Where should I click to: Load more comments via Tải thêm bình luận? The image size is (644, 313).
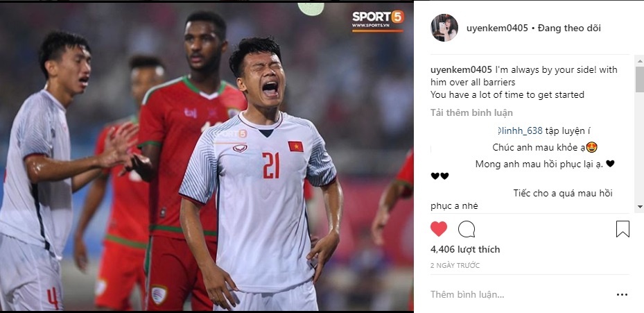point(471,112)
